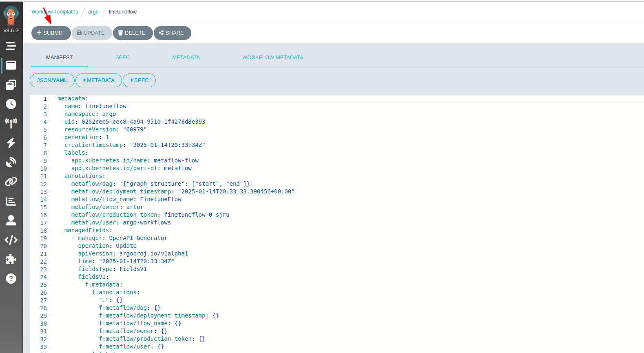The image size is (644, 353).
Task: Toggle JSON/YAML manifest format
Action: (x=52, y=80)
